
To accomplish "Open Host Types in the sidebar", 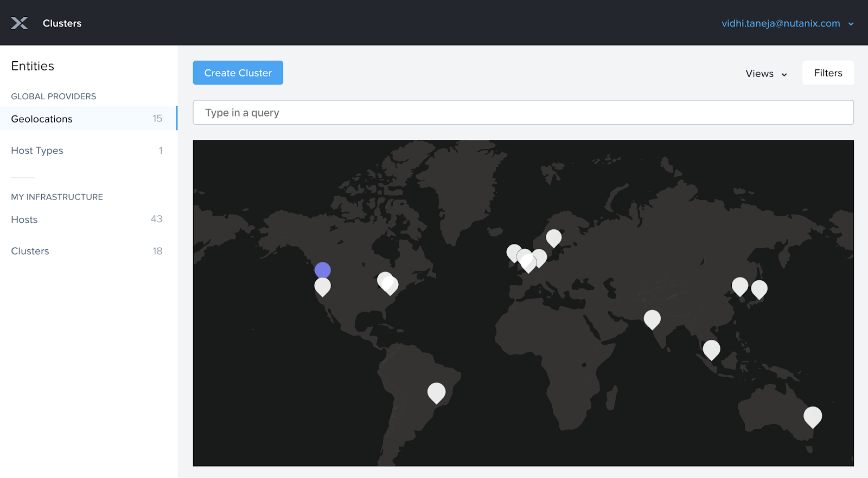I will click(37, 151).
